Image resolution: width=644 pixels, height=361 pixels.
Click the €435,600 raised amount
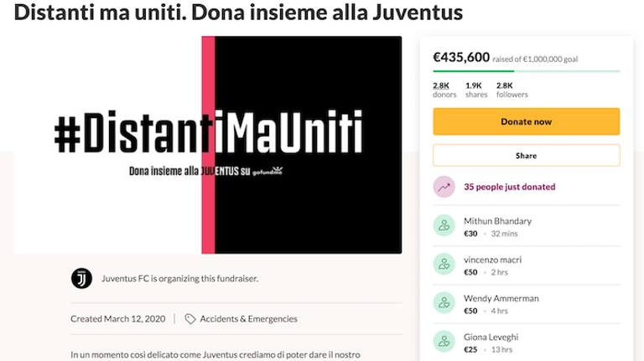(x=461, y=57)
